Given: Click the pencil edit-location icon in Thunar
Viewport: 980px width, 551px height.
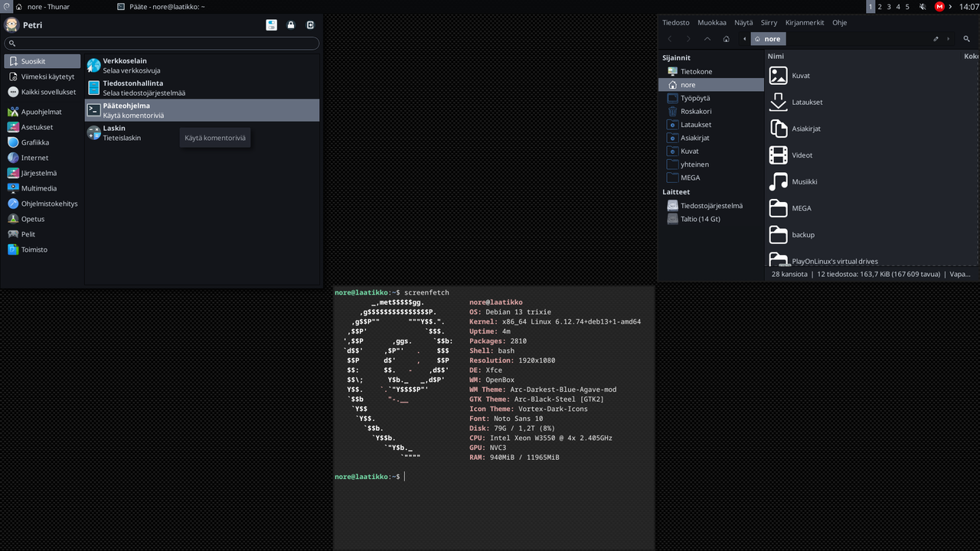Looking at the screenshot, I should (936, 39).
